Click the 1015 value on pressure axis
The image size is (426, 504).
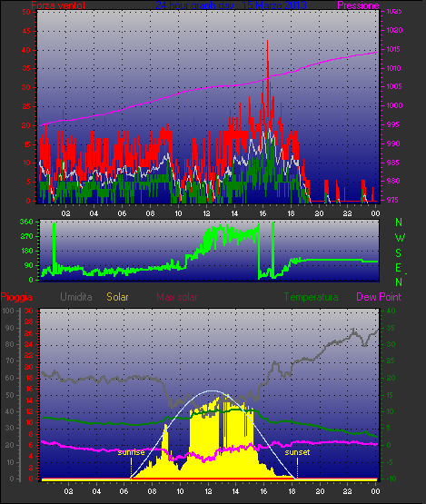tap(394, 49)
